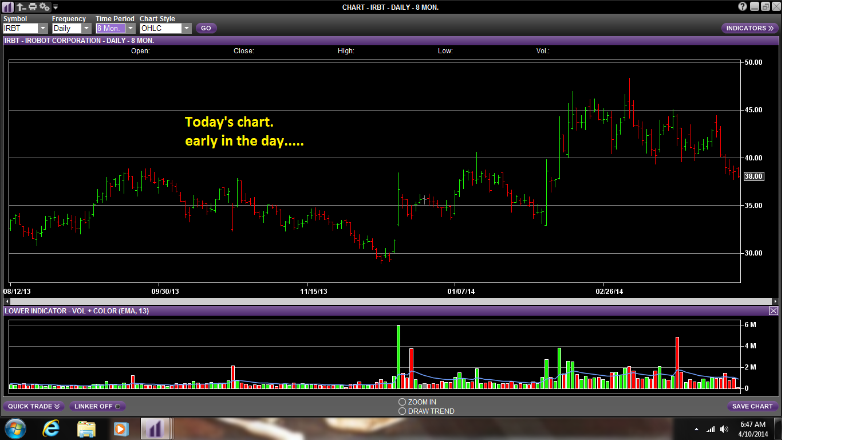Close the lower volume indicator panel

pyautogui.click(x=774, y=311)
